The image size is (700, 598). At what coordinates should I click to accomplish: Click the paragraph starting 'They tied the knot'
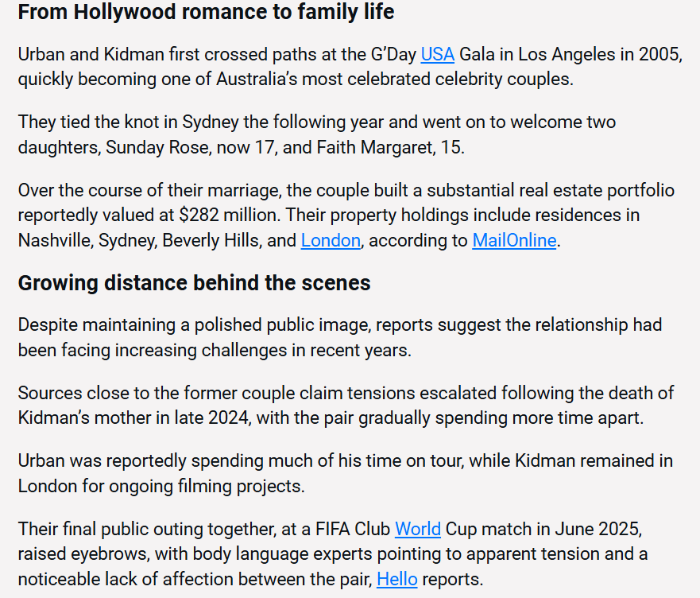(317, 134)
